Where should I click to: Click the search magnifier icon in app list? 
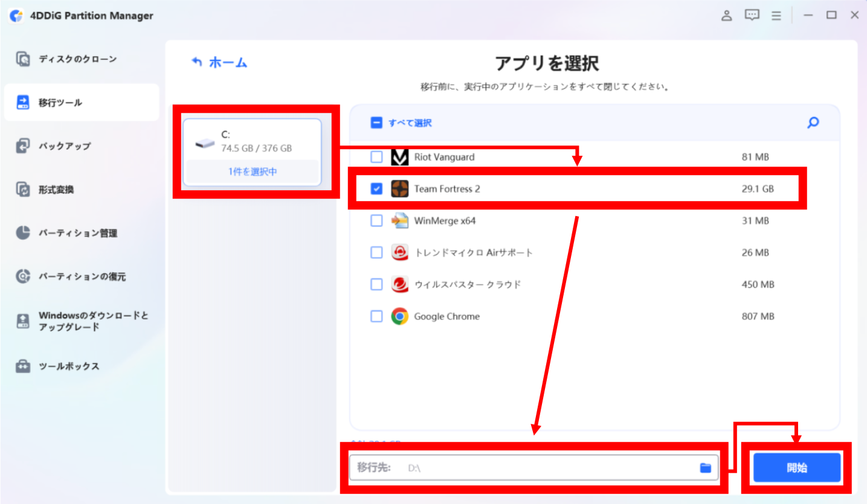(x=813, y=123)
